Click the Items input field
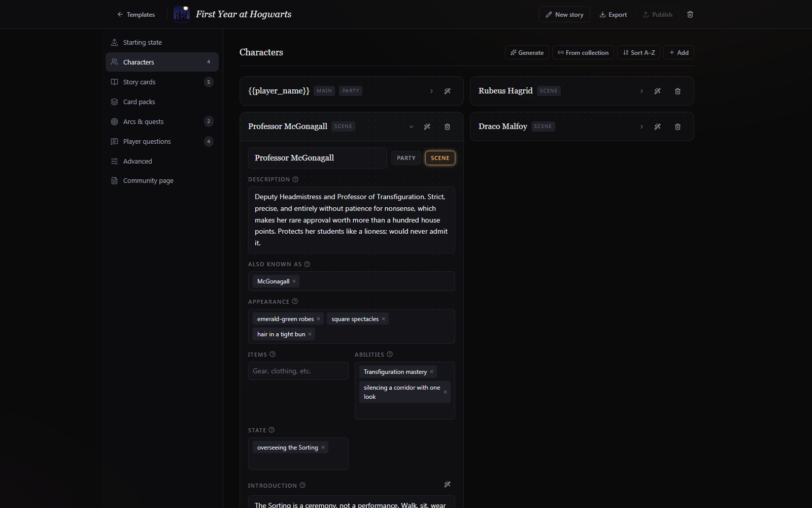Image resolution: width=812 pixels, height=508 pixels. point(298,371)
